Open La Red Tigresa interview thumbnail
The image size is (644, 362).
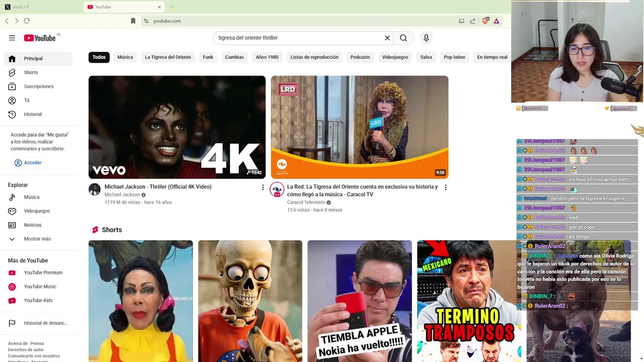click(360, 127)
